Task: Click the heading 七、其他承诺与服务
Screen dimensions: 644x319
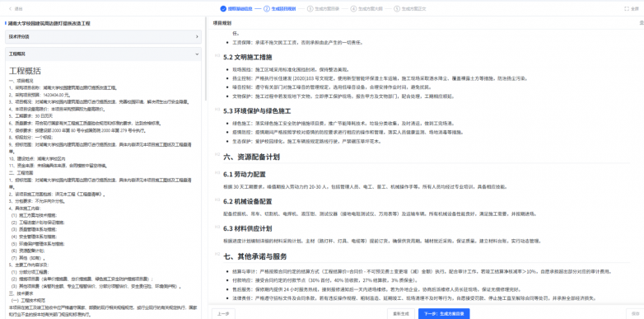Action: pos(255,256)
